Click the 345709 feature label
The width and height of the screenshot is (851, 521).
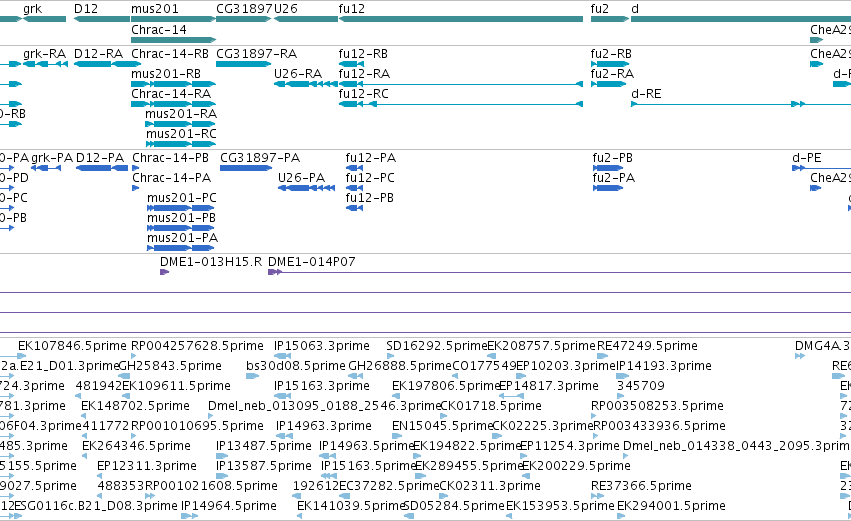click(641, 386)
